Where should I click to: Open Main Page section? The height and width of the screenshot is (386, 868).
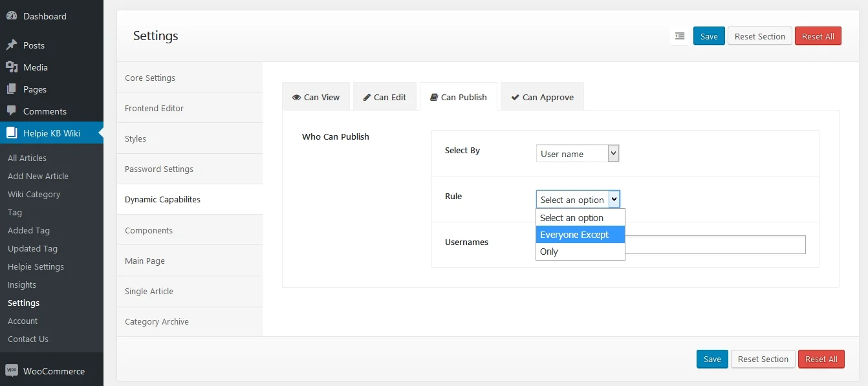coord(190,261)
